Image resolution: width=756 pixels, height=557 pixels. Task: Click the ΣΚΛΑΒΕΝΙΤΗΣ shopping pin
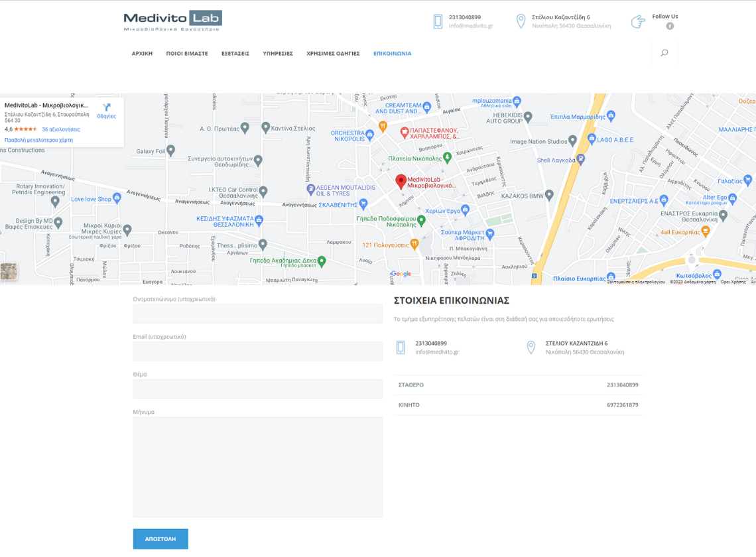[363, 204]
